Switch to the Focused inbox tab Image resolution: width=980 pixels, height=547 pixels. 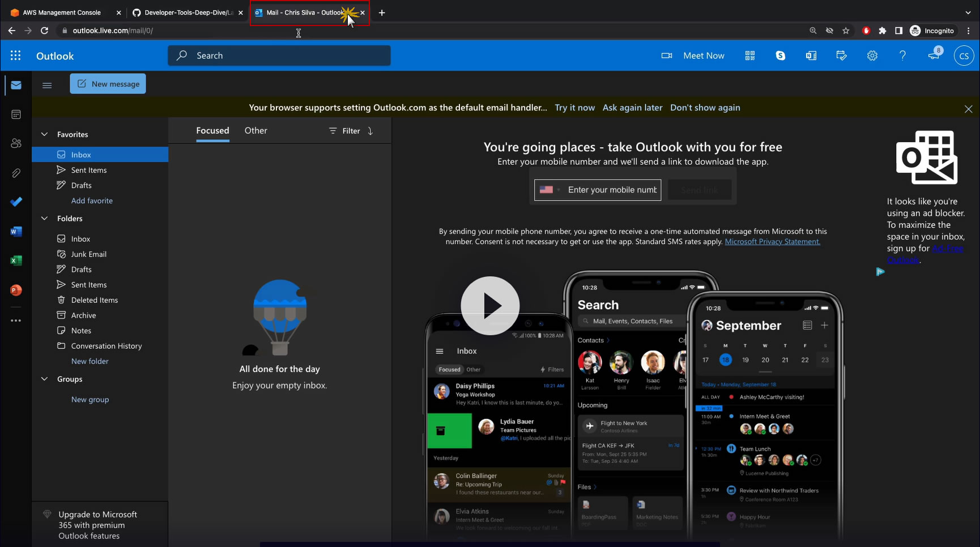pos(212,131)
